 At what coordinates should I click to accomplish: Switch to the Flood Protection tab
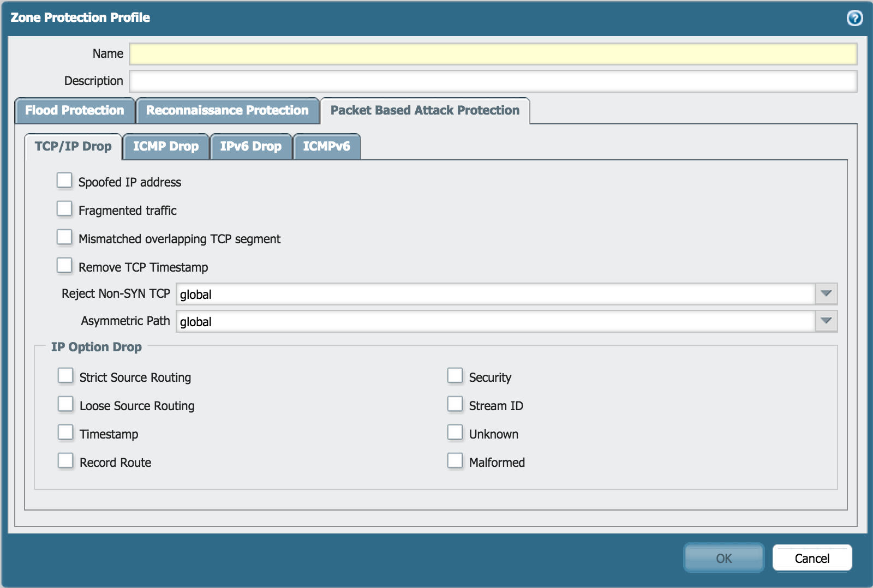click(75, 111)
